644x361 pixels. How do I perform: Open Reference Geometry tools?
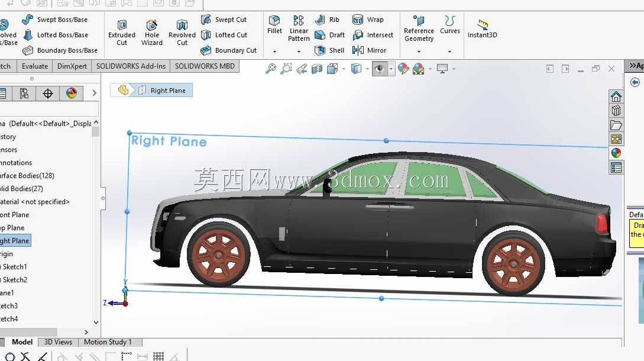pos(419,28)
